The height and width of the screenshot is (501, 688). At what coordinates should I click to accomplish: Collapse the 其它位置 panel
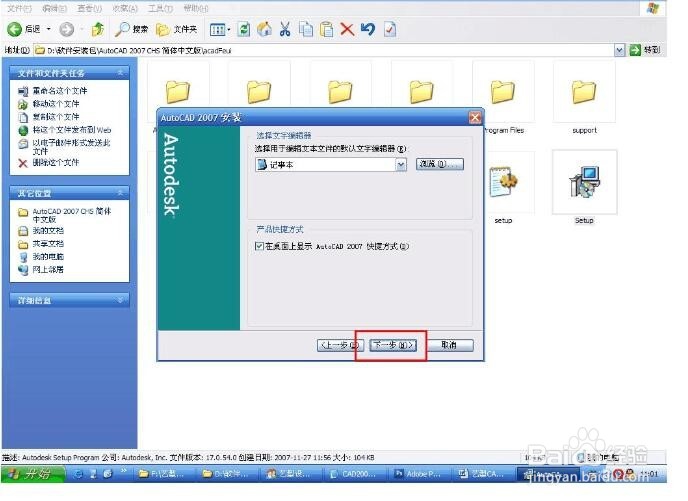pyautogui.click(x=120, y=193)
